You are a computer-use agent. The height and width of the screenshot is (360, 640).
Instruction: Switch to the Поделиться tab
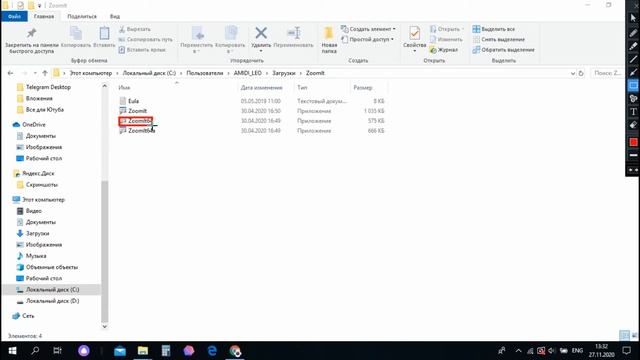coord(82,16)
